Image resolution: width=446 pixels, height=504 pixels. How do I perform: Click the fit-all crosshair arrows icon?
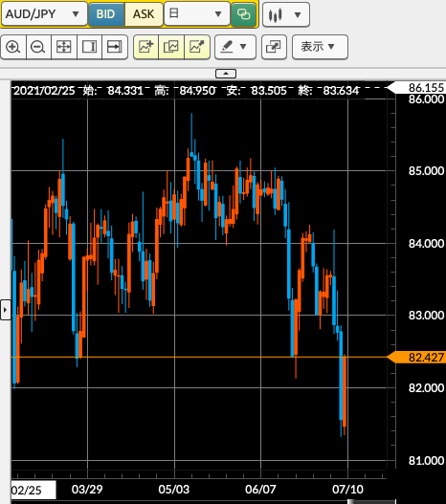tap(64, 47)
